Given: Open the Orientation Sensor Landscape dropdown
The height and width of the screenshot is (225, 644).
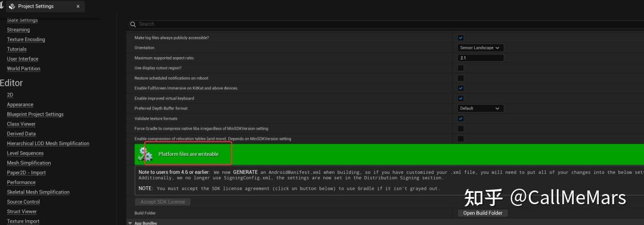Looking at the screenshot, I should tap(481, 48).
